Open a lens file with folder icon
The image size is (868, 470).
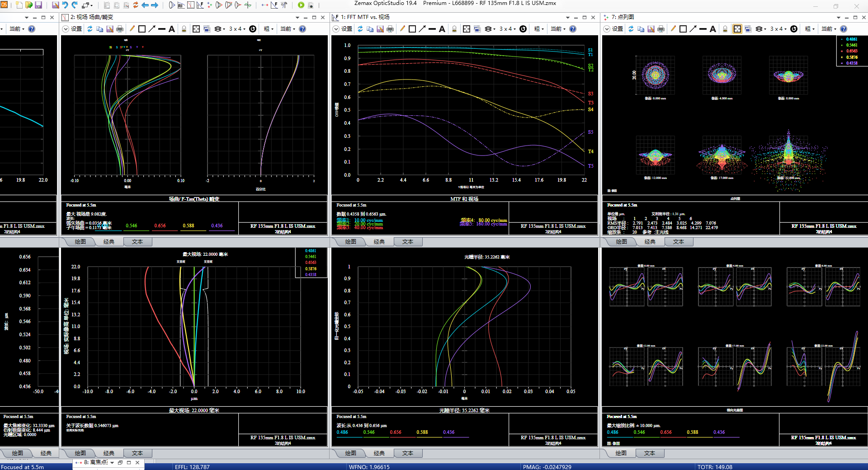pos(29,5)
